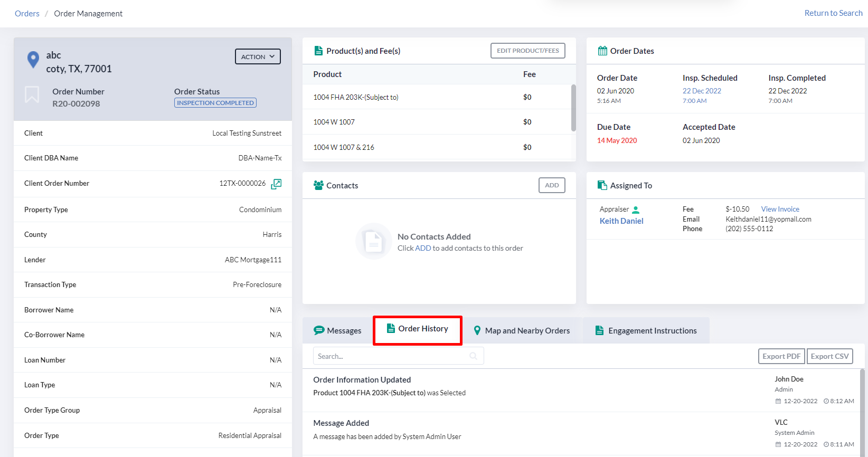Click the Messages speech bubble icon
868x457 pixels.
tap(319, 330)
